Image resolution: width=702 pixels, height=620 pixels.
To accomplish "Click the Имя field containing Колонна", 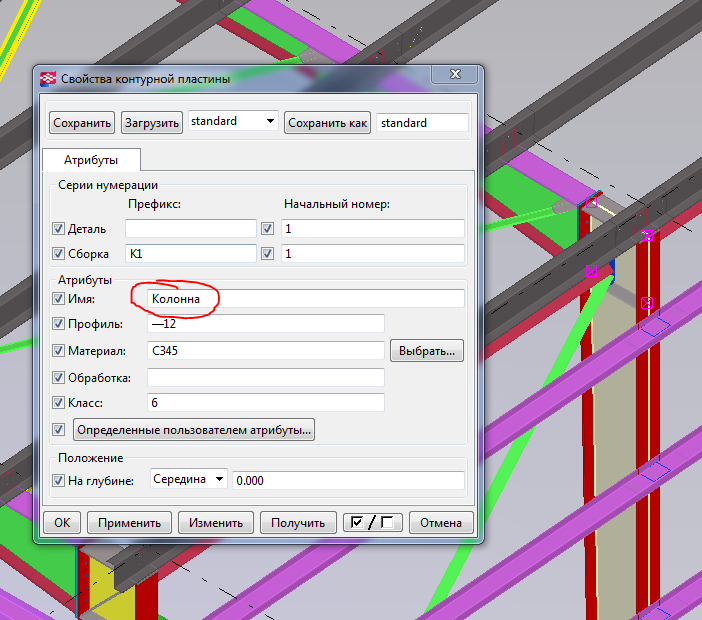I will [x=306, y=299].
